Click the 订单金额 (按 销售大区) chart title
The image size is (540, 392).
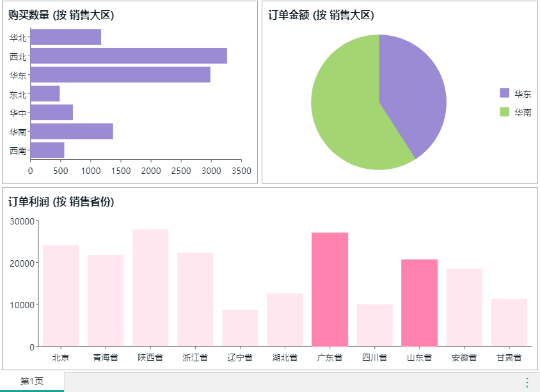(x=321, y=15)
